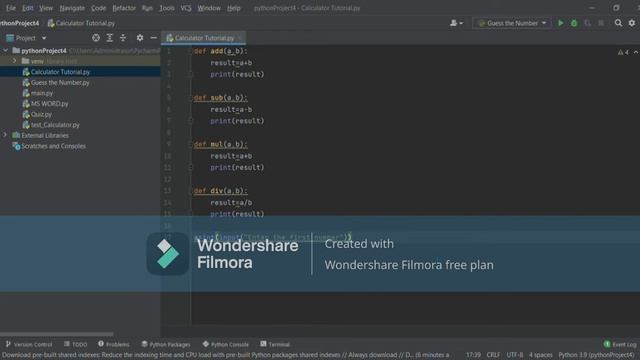
Task: Open the View menu
Action: (46, 8)
